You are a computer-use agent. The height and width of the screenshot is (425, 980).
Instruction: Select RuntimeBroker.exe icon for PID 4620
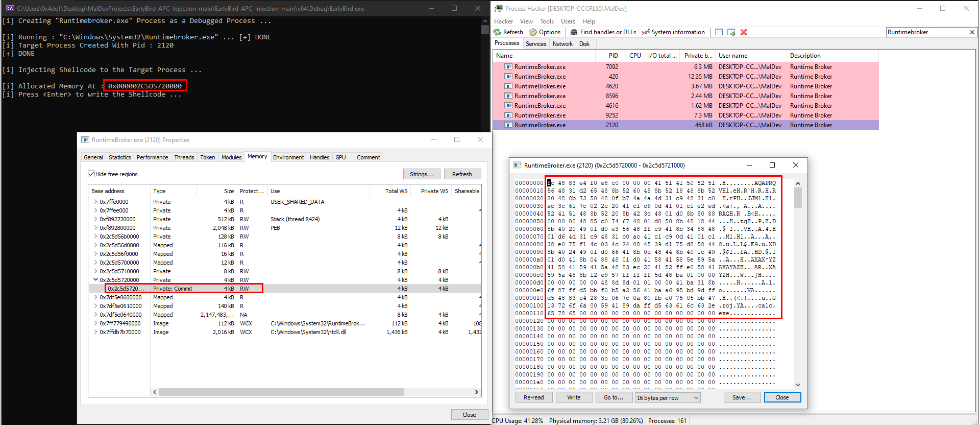[x=508, y=86]
